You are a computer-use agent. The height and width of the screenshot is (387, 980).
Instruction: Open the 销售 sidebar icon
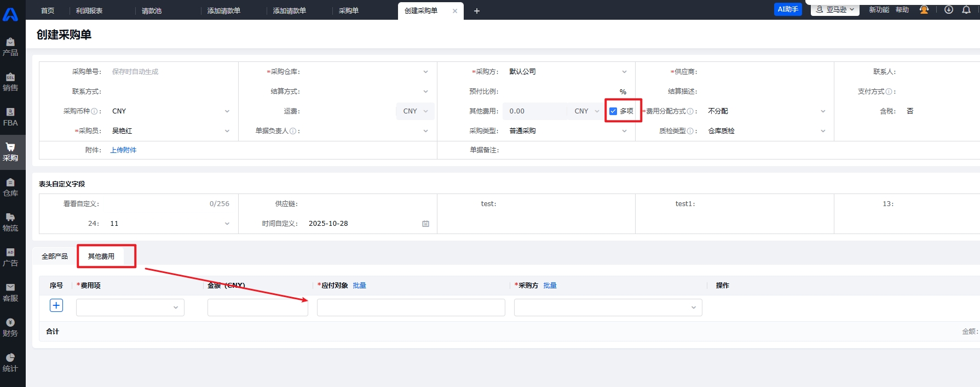tap(10, 82)
